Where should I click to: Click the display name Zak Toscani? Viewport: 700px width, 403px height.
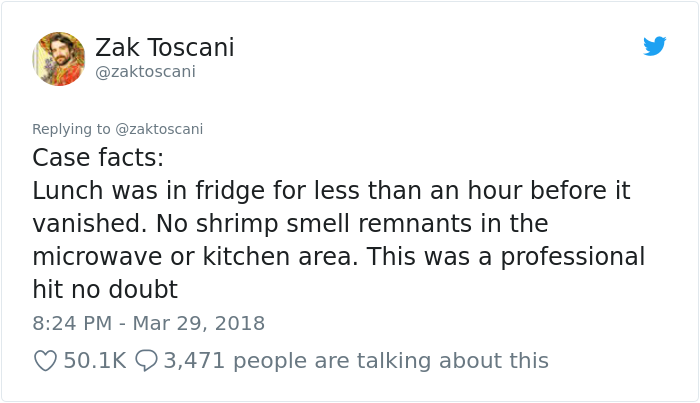(x=164, y=47)
